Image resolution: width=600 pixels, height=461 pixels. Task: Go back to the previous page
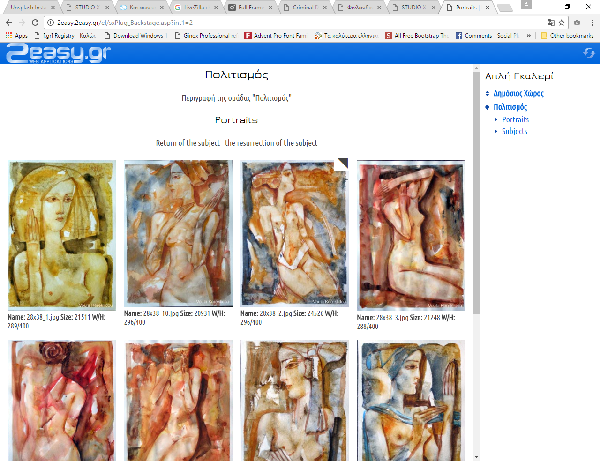click(9, 23)
